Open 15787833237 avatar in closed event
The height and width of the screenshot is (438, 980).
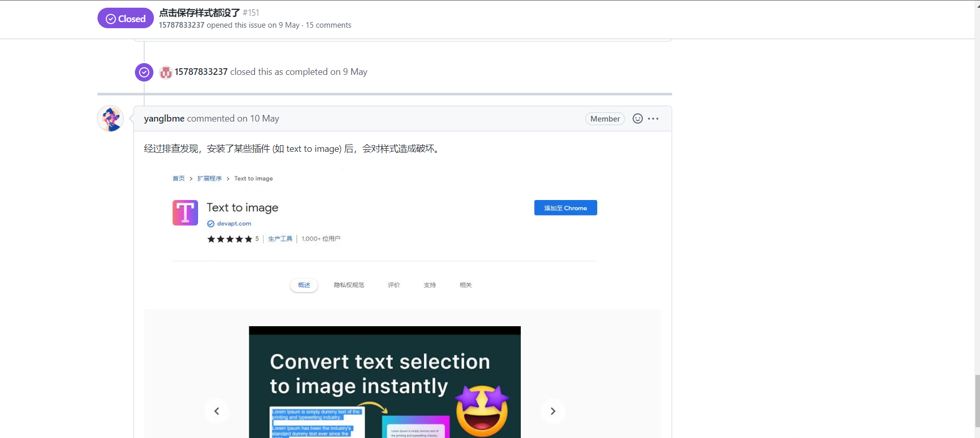166,72
